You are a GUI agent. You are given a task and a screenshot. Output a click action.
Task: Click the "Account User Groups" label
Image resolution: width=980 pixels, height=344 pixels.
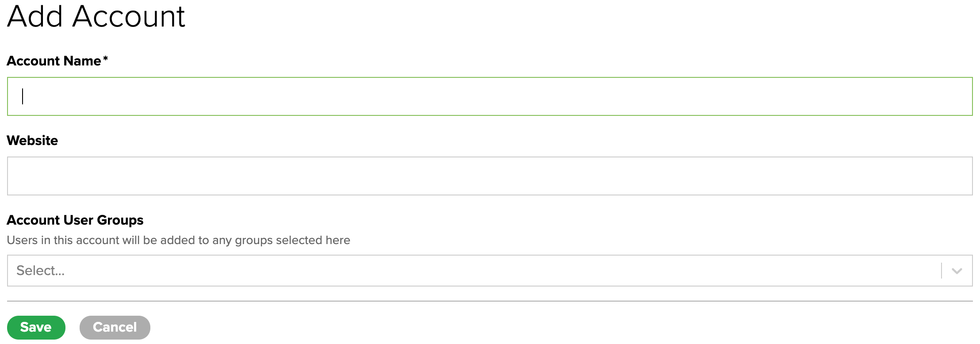[x=75, y=220]
